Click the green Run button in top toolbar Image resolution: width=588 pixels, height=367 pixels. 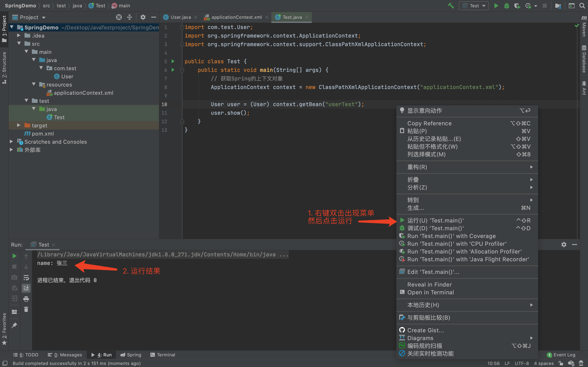coord(496,6)
